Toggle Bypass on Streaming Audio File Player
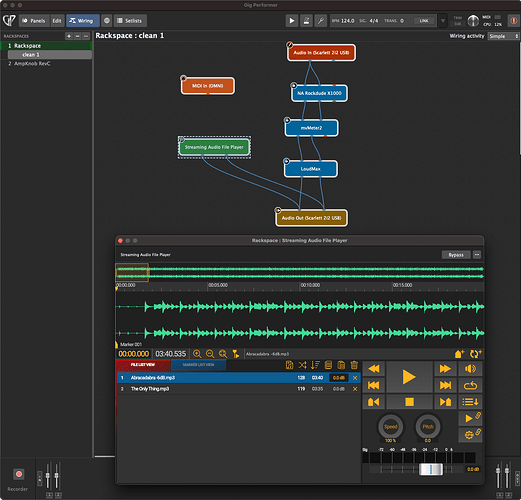The height and width of the screenshot is (500, 521). [456, 255]
